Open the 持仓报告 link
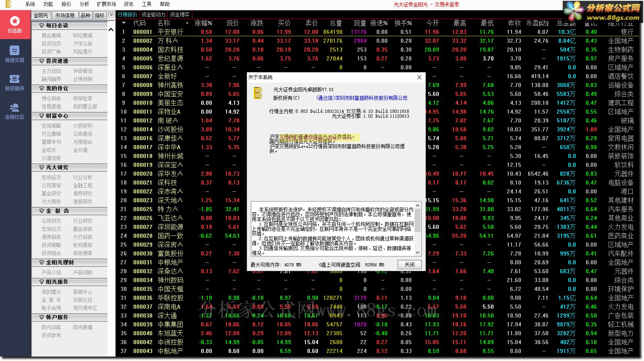 point(52,98)
